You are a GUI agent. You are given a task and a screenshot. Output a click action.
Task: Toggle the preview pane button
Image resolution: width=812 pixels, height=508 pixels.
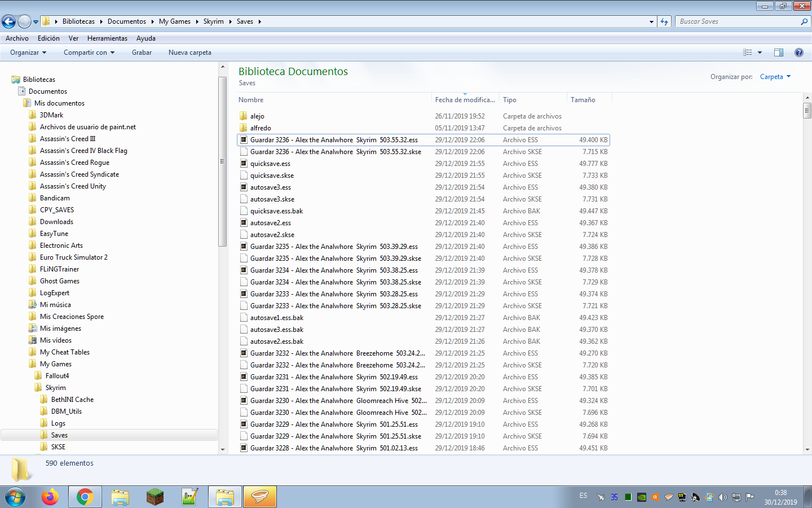(x=779, y=52)
